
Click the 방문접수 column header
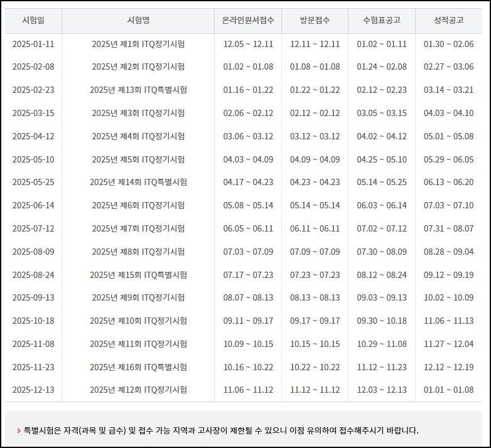tap(315, 20)
